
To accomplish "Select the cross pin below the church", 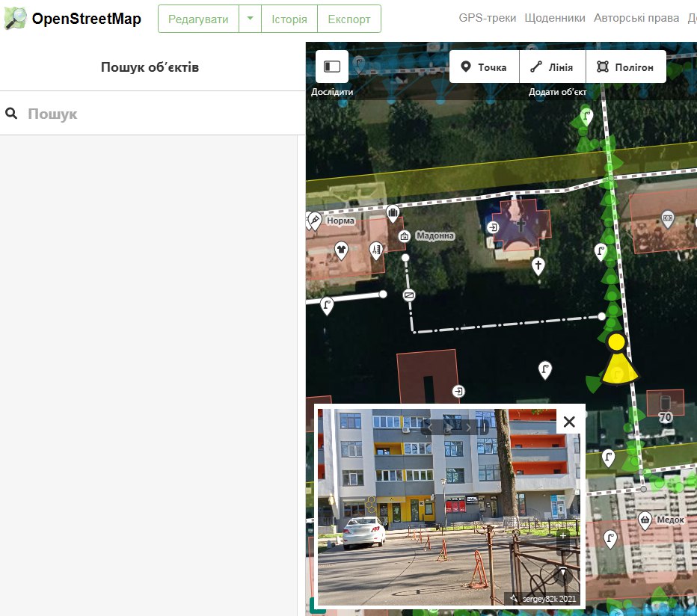I will [538, 266].
